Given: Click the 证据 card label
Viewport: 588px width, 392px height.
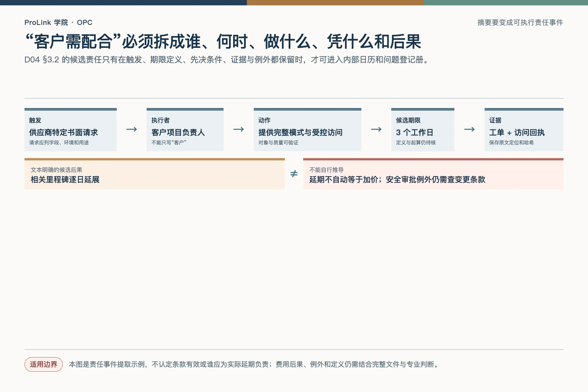Looking at the screenshot, I should click(495, 120).
